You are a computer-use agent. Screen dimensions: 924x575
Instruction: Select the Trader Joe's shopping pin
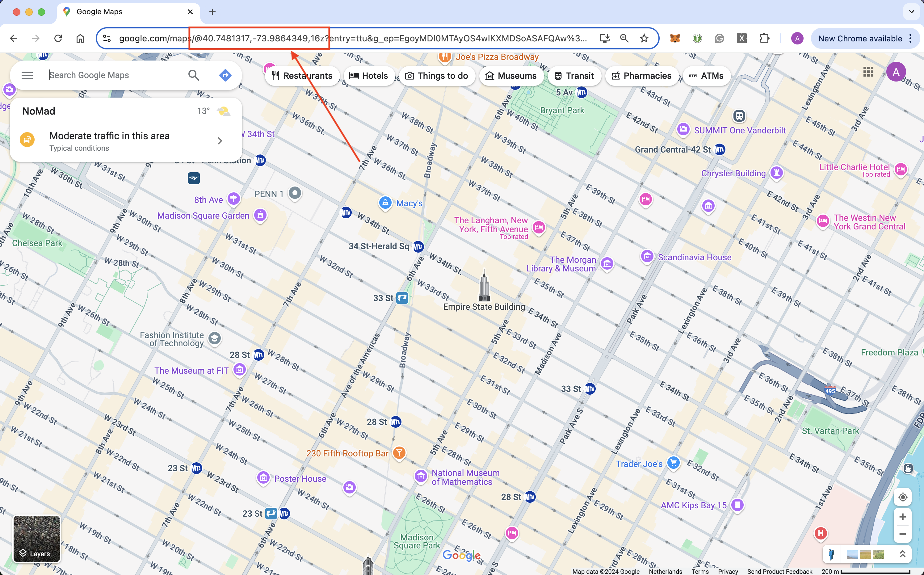[674, 463]
